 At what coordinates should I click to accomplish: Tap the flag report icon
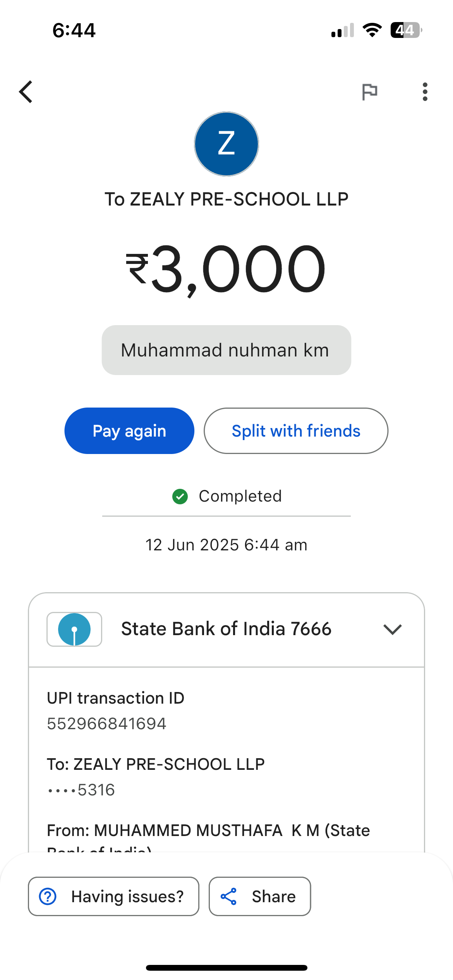[x=369, y=92]
